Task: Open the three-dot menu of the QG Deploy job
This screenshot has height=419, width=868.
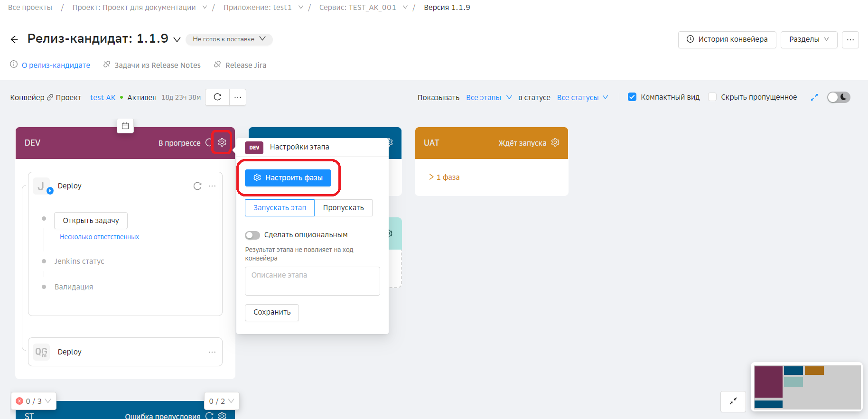Action: tap(212, 352)
